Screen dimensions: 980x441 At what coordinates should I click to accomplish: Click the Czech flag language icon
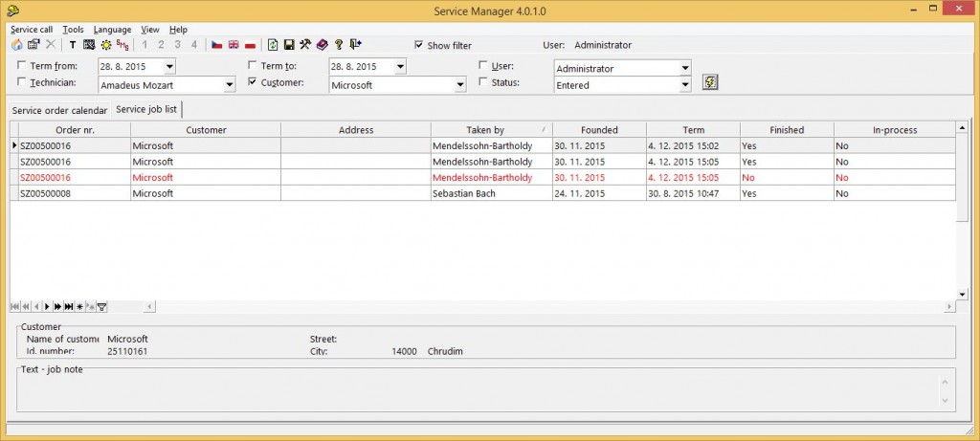click(217, 45)
